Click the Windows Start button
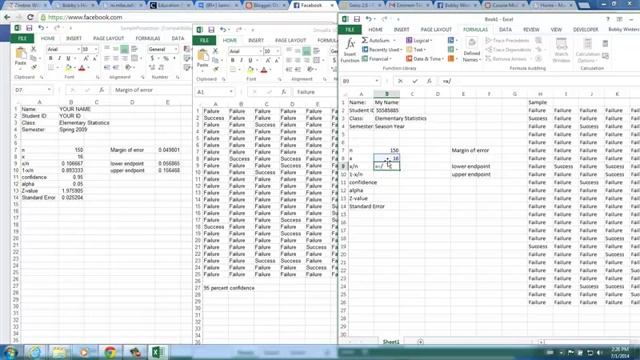The height and width of the screenshot is (360, 640). click(x=10, y=352)
